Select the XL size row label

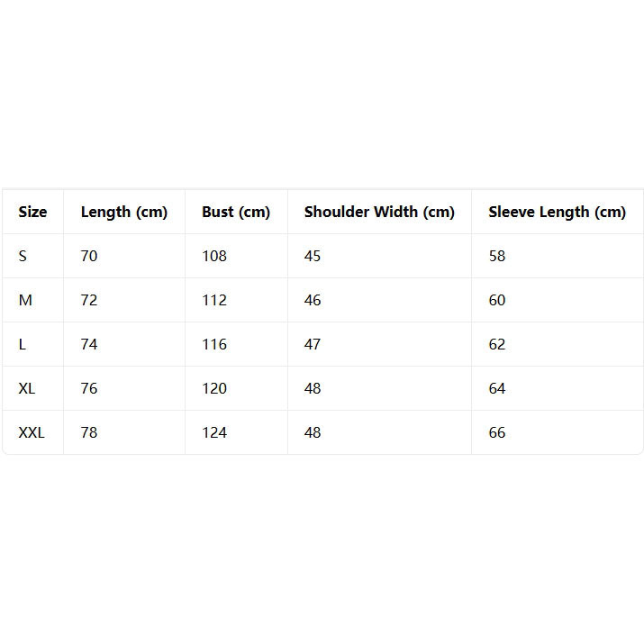coord(27,388)
